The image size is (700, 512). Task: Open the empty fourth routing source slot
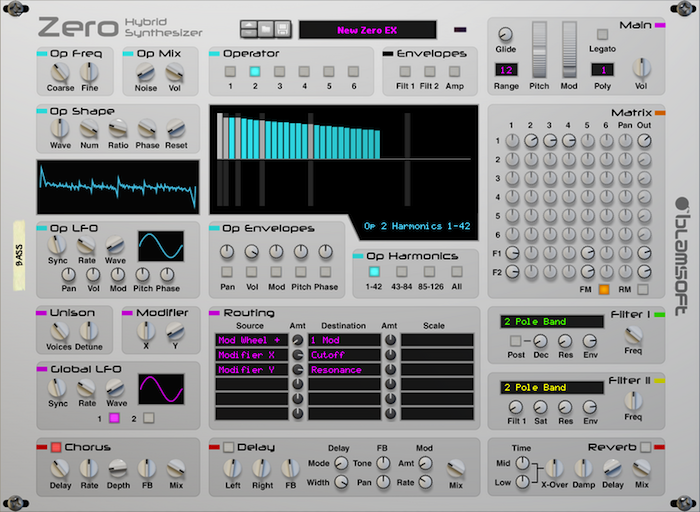click(252, 384)
